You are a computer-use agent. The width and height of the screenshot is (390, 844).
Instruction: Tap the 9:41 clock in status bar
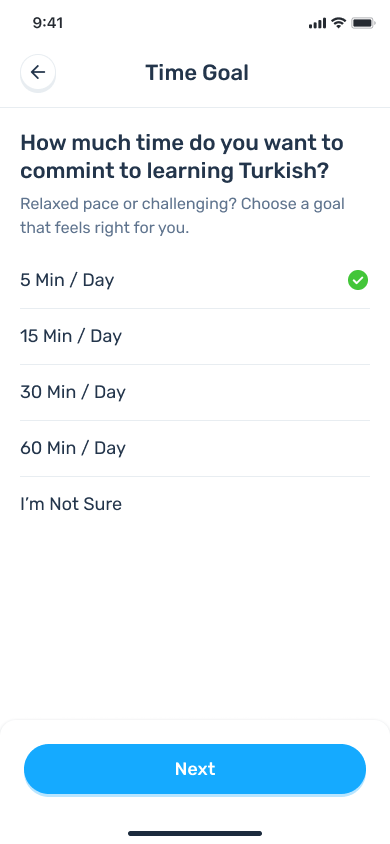tap(48, 23)
